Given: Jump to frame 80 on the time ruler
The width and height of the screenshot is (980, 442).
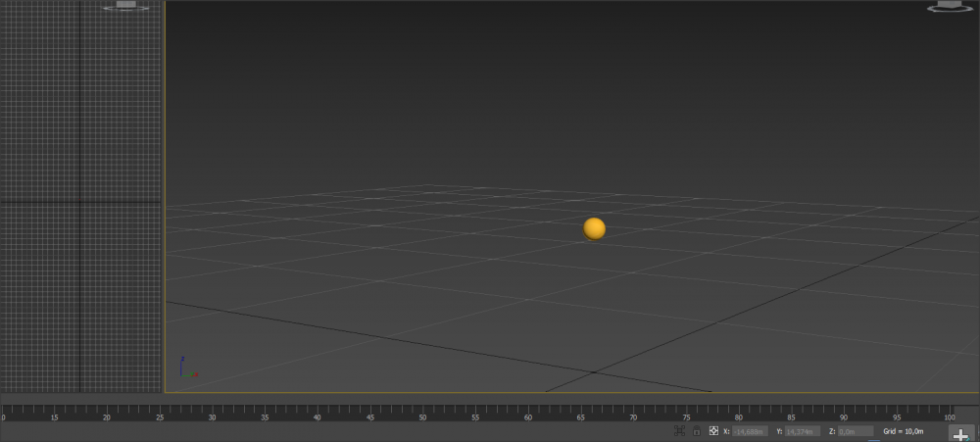Looking at the screenshot, I should coord(739,417).
